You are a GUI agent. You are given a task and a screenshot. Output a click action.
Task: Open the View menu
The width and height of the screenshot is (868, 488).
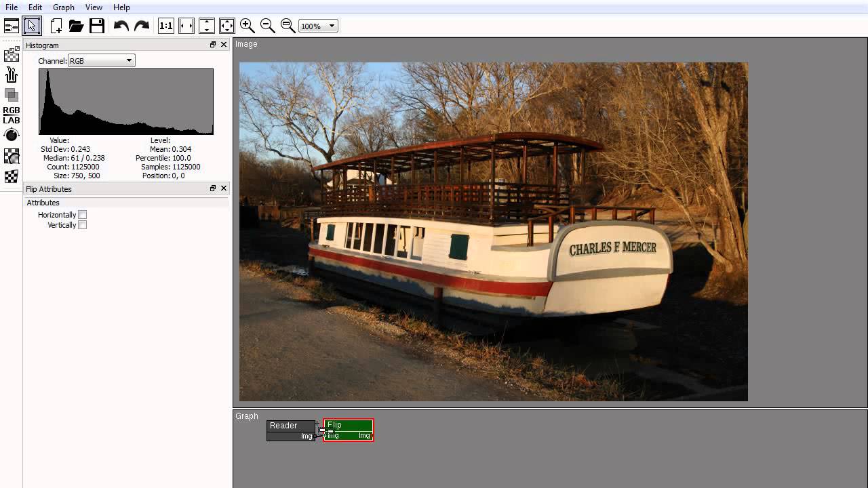coord(94,7)
